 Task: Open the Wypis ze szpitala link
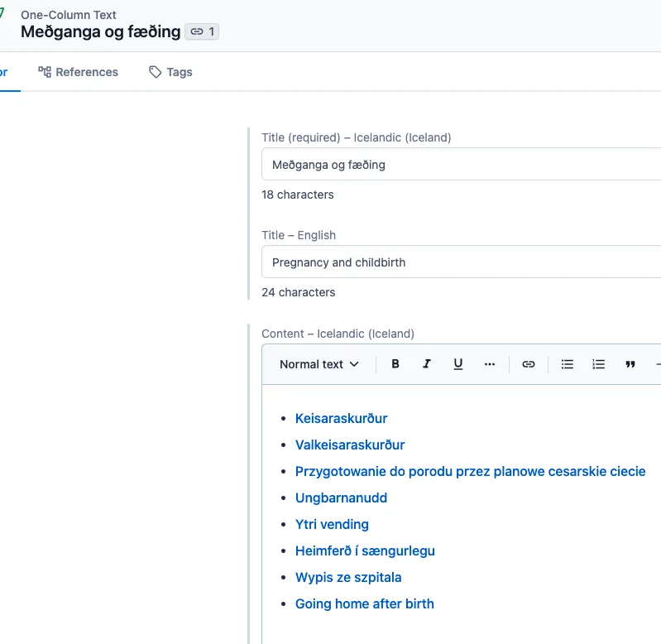click(x=348, y=577)
